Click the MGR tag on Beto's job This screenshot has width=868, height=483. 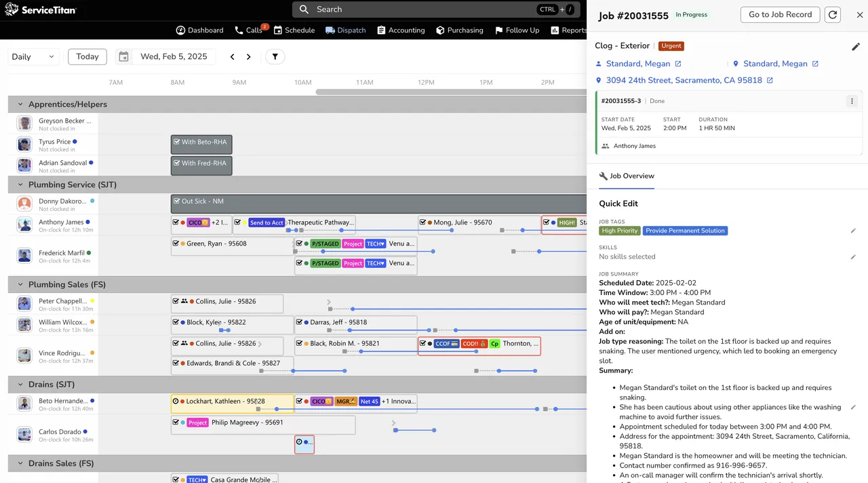346,402
